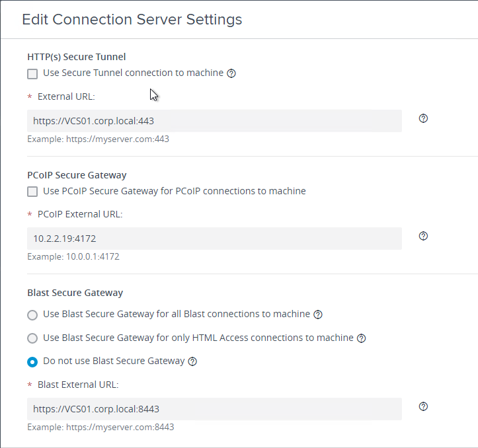The height and width of the screenshot is (448, 478).
Task: Click the example text https://myserver.com:8443
Action: (120, 428)
